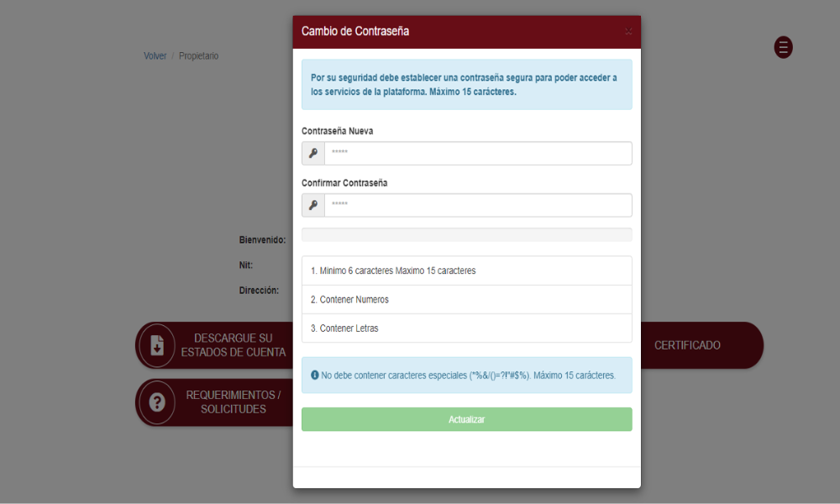Focus the Confirmar Contraseña password field
840x504 pixels.
point(477,205)
